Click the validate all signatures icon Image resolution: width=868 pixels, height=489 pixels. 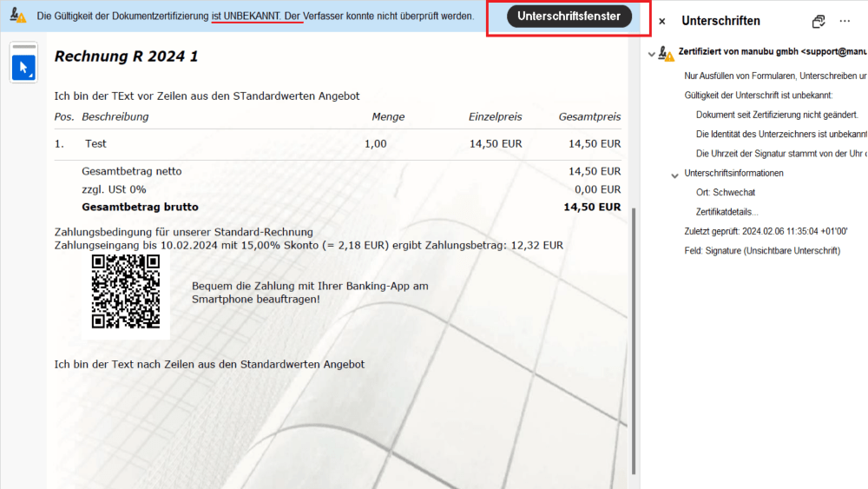(818, 21)
